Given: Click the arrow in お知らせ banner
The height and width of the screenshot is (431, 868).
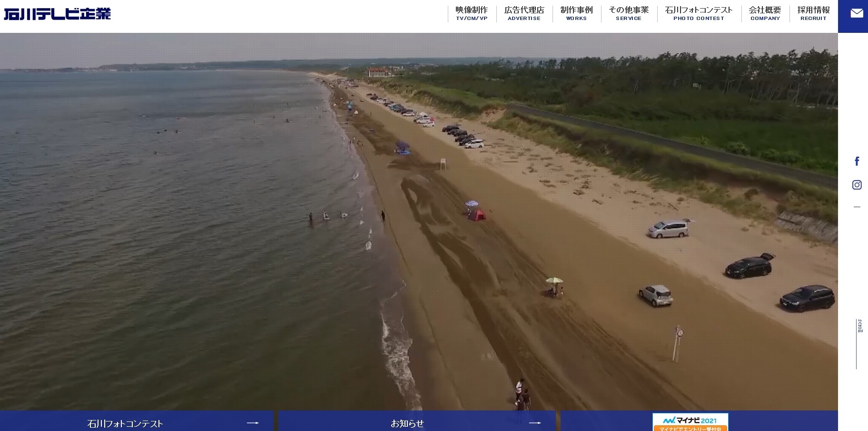Looking at the screenshot, I should [535, 423].
